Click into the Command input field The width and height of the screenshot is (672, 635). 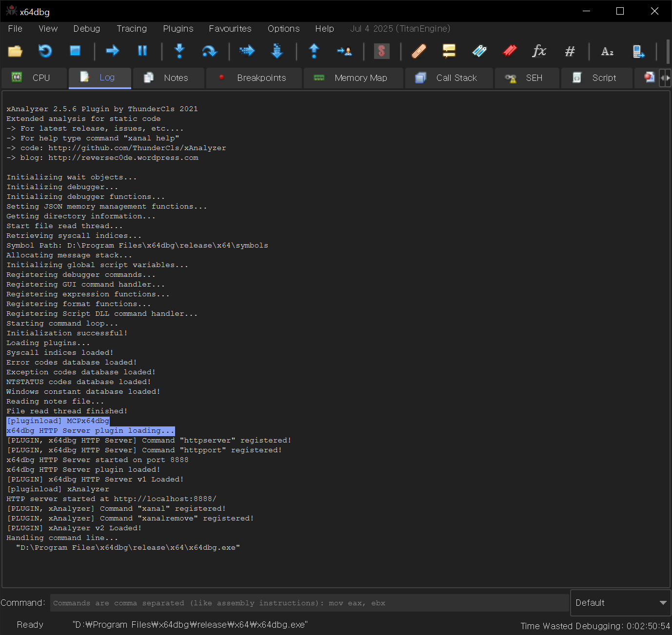click(310, 603)
